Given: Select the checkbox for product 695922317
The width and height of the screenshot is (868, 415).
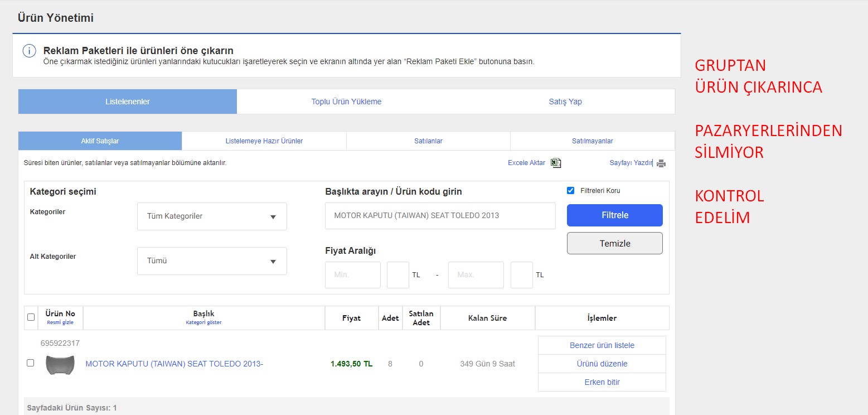Looking at the screenshot, I should click(31, 363).
